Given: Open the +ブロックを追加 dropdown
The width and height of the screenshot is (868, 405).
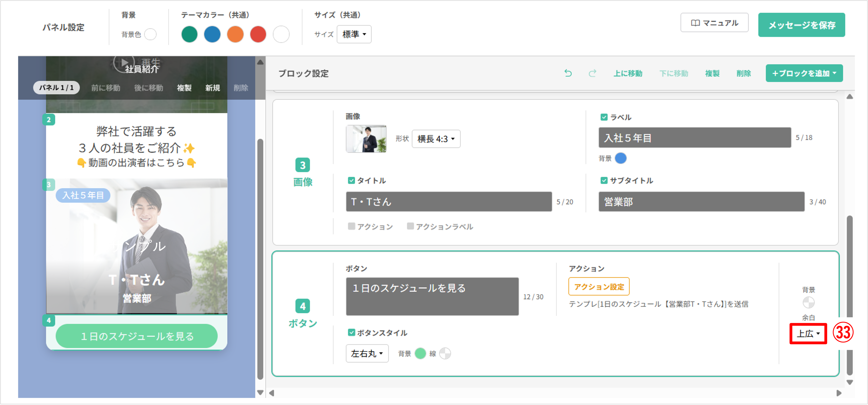Looking at the screenshot, I should point(804,73).
